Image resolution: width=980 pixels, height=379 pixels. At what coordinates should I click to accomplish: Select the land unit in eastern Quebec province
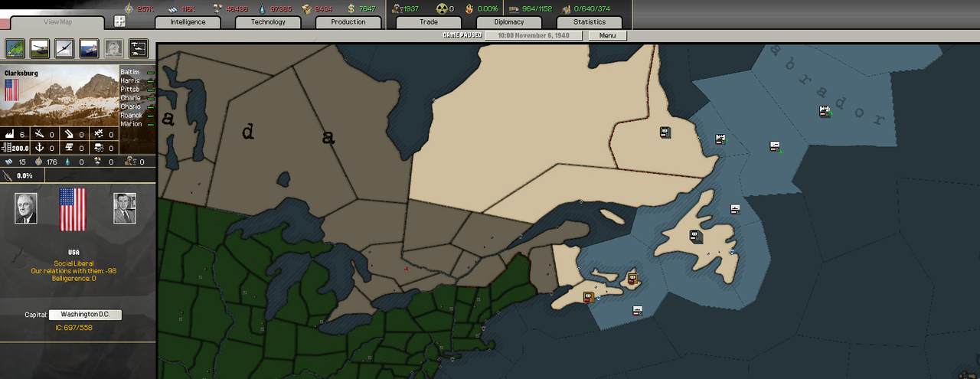click(665, 132)
